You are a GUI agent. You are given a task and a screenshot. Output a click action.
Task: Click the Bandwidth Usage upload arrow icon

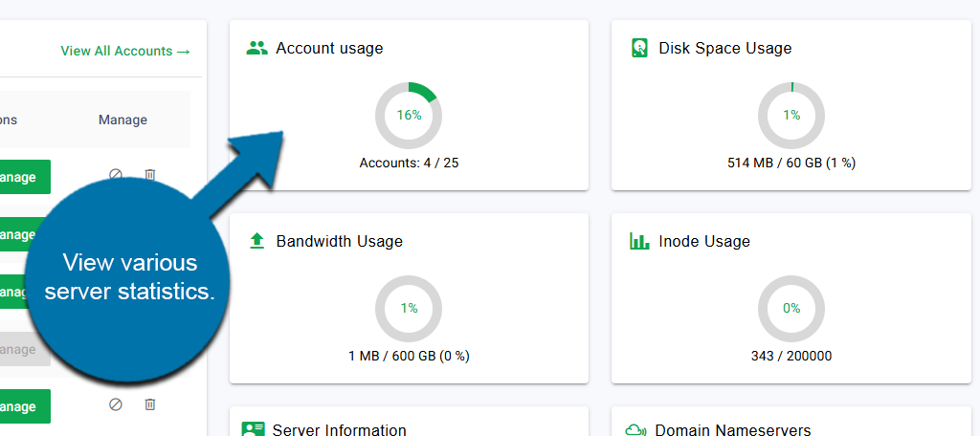tap(256, 241)
